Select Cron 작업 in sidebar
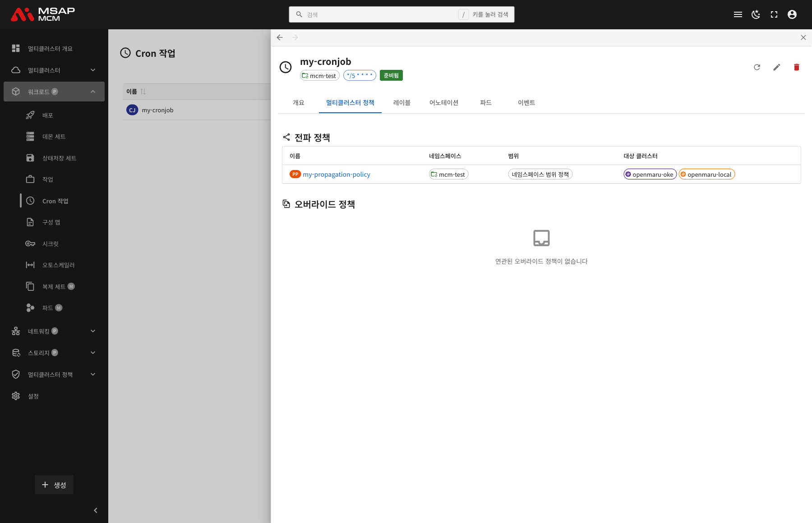 click(x=54, y=201)
